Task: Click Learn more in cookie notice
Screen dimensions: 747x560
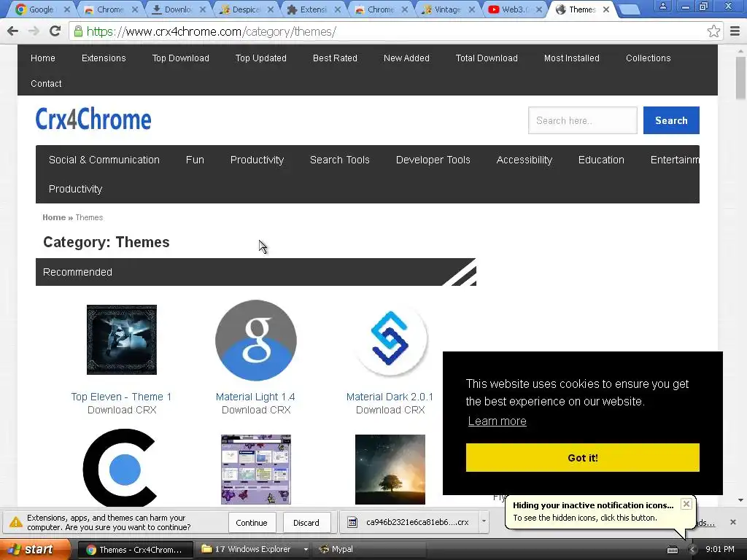Action: pyautogui.click(x=497, y=421)
